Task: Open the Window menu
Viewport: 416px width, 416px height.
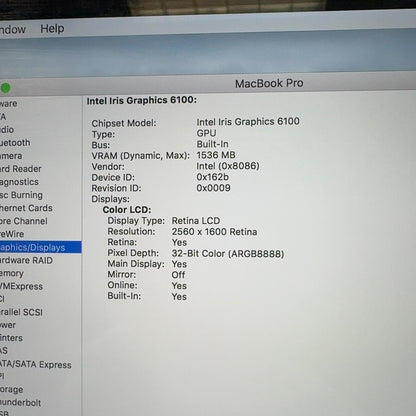Action: click(x=13, y=29)
